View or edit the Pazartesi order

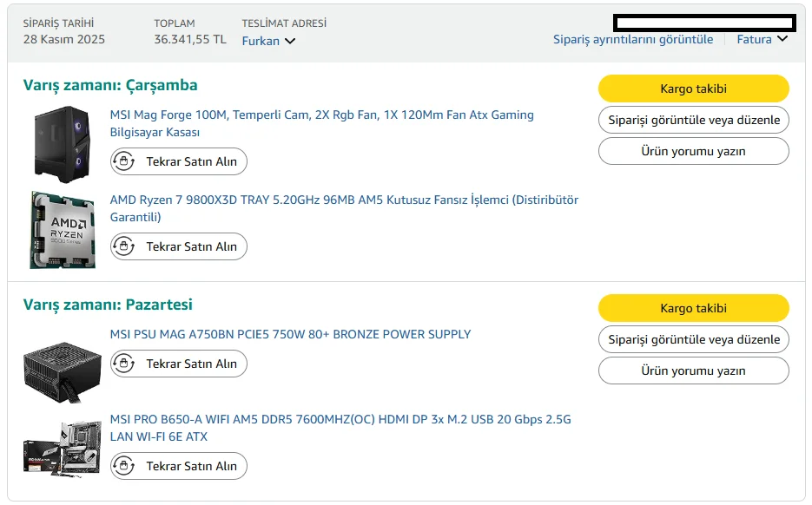[693, 339]
